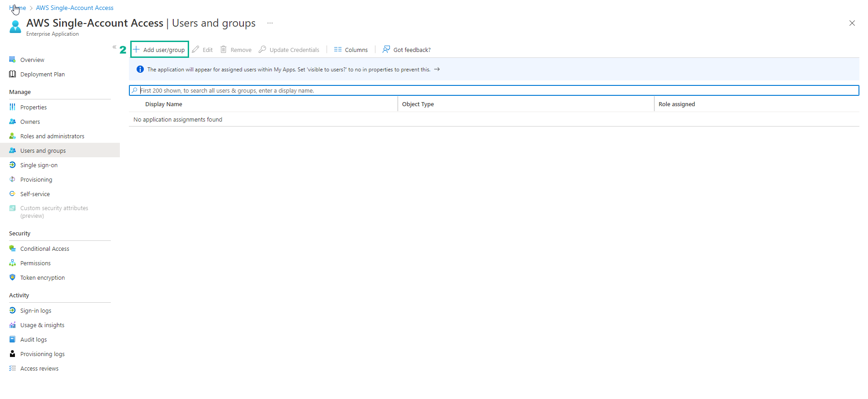This screenshot has height=399, width=868.
Task: Open Self-service settings
Action: tap(35, 194)
